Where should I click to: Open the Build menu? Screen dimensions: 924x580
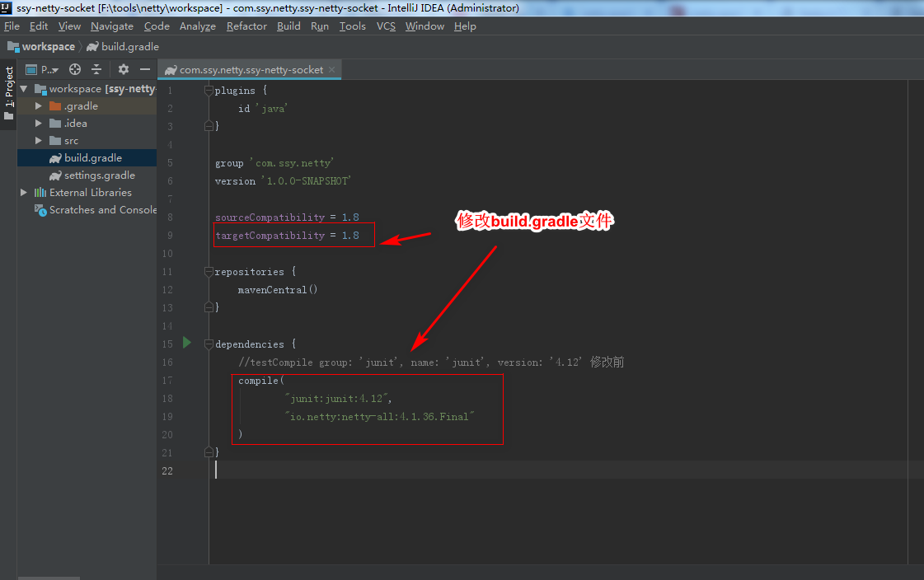click(x=288, y=26)
